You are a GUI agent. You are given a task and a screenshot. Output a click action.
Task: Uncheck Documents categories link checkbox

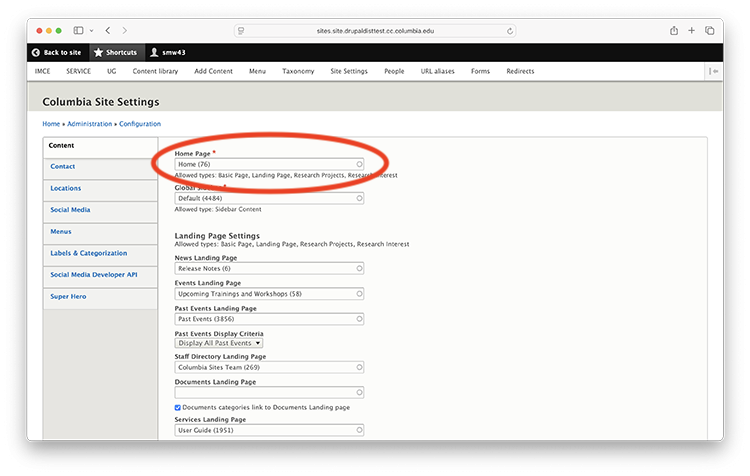pyautogui.click(x=177, y=408)
